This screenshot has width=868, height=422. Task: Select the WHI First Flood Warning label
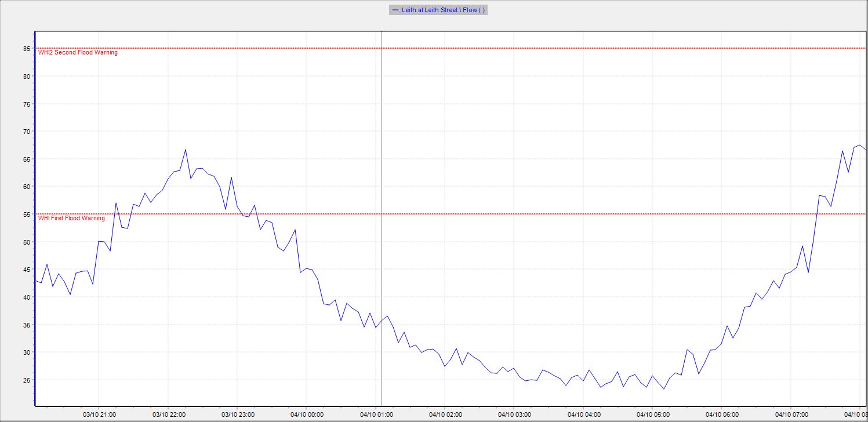click(x=71, y=219)
